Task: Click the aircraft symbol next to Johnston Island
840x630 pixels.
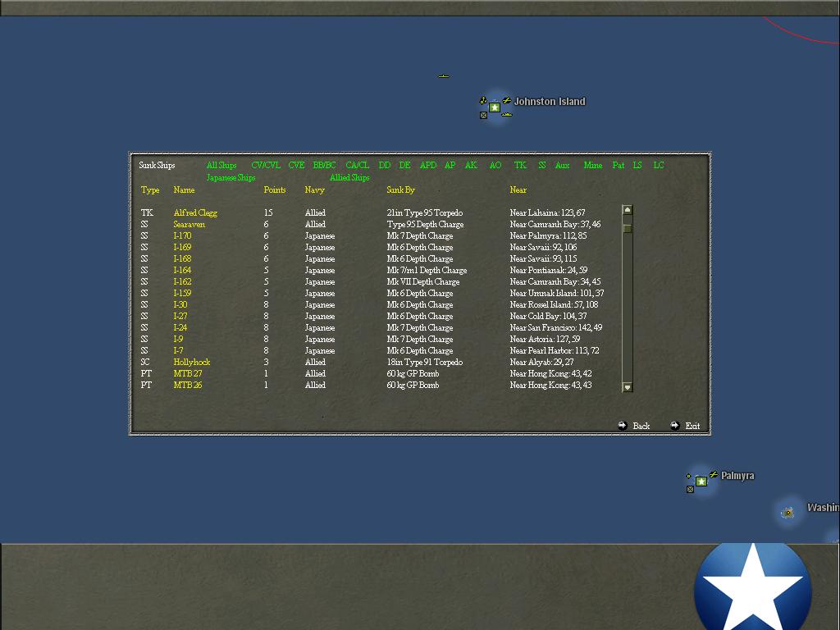Action: coord(507,100)
